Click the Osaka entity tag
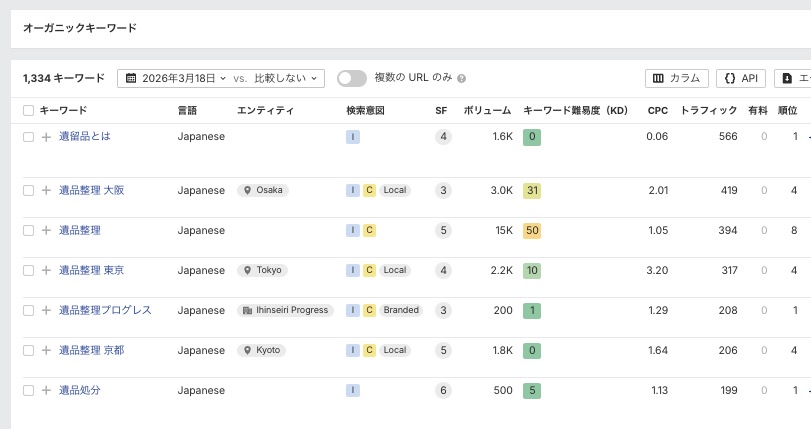Image resolution: width=811 pixels, height=429 pixels. click(x=263, y=190)
